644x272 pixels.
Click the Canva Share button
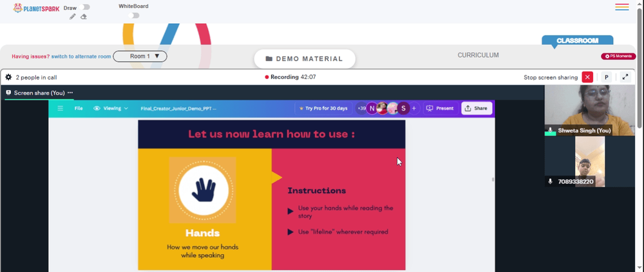(x=477, y=108)
